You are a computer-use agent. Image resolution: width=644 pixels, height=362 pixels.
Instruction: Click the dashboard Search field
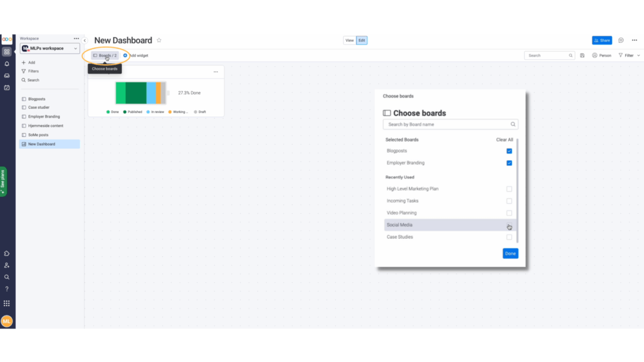pos(549,55)
